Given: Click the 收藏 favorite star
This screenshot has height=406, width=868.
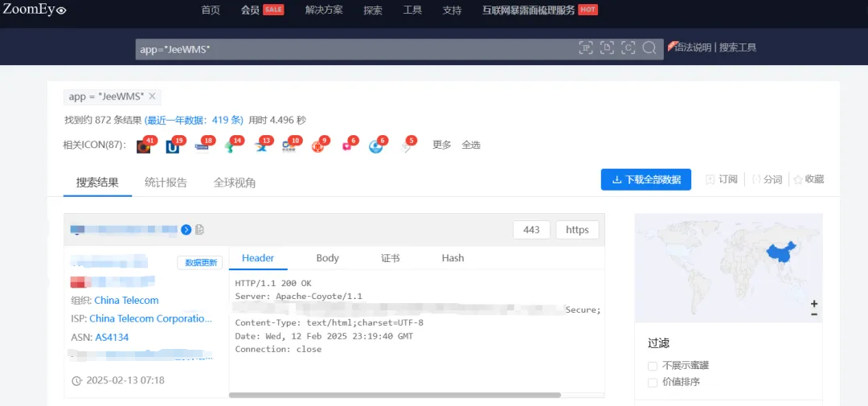Looking at the screenshot, I should [798, 179].
